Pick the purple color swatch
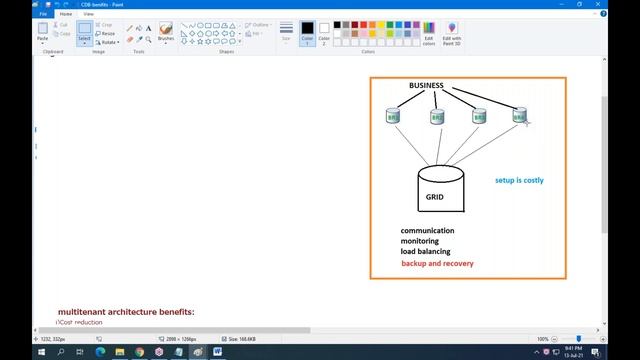Viewport: 640px width, 360px height. tap(416, 25)
